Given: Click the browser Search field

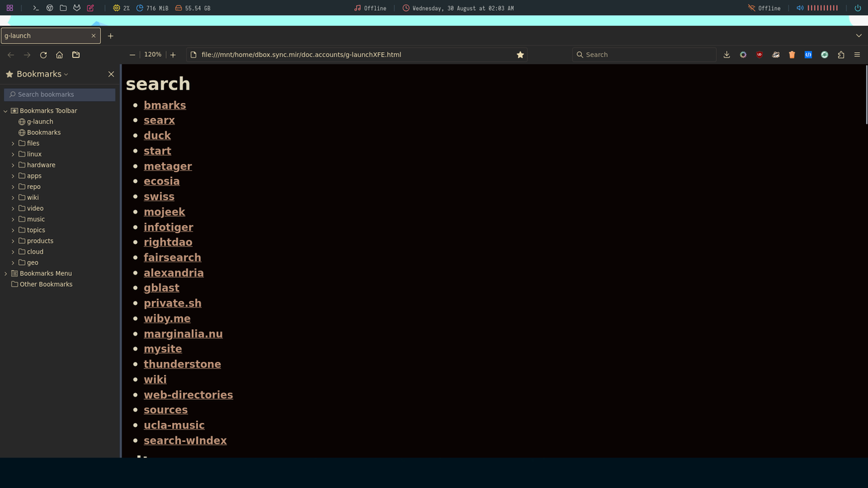Looking at the screenshot, I should pos(644,55).
